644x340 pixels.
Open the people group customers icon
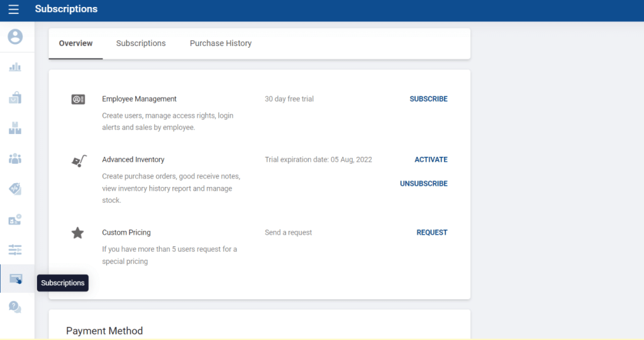(15, 158)
